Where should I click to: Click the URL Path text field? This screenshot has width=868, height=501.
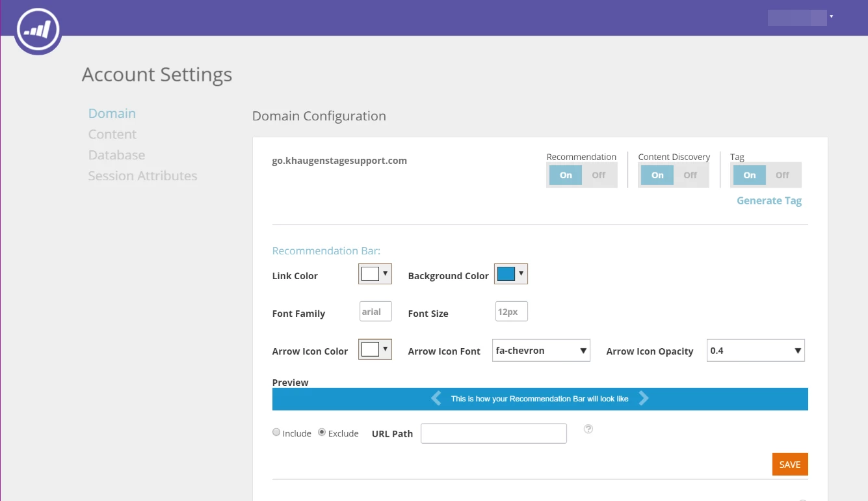click(x=493, y=433)
